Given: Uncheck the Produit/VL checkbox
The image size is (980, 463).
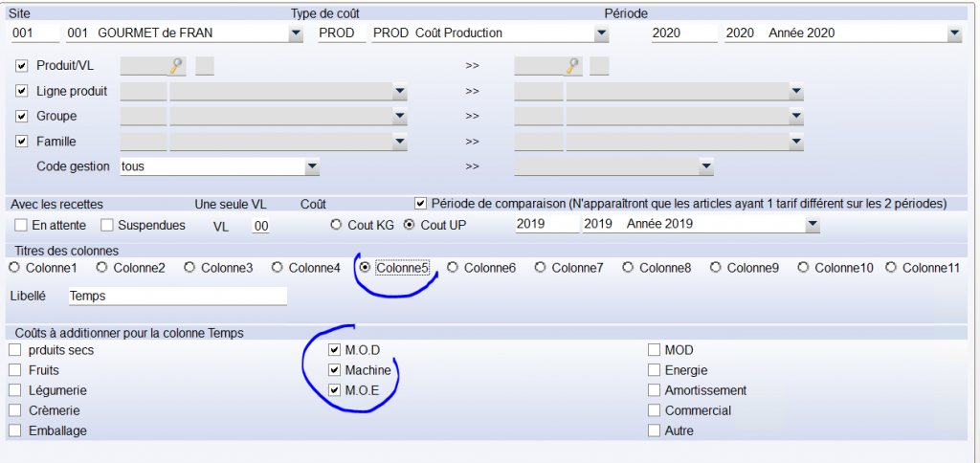Looking at the screenshot, I should tap(22, 66).
